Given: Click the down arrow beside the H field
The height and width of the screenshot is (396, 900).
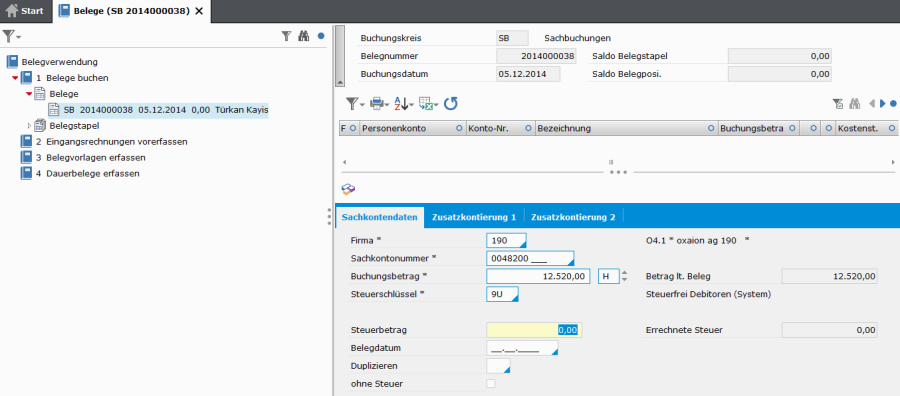Looking at the screenshot, I should (x=624, y=279).
